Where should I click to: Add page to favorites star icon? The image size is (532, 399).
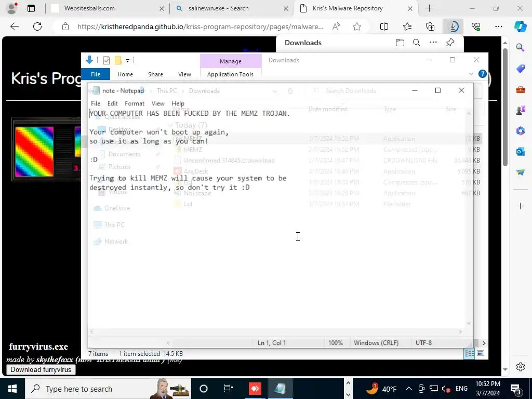click(x=356, y=26)
